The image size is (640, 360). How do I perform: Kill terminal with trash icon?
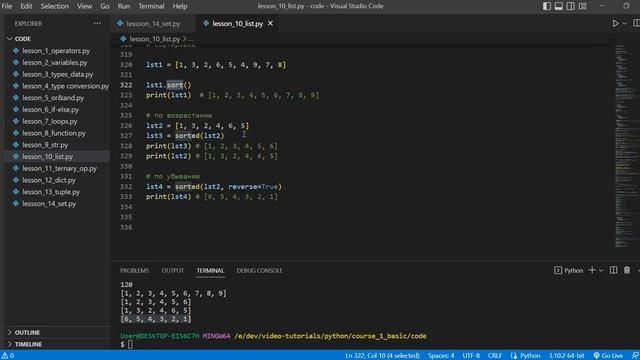tap(627, 270)
